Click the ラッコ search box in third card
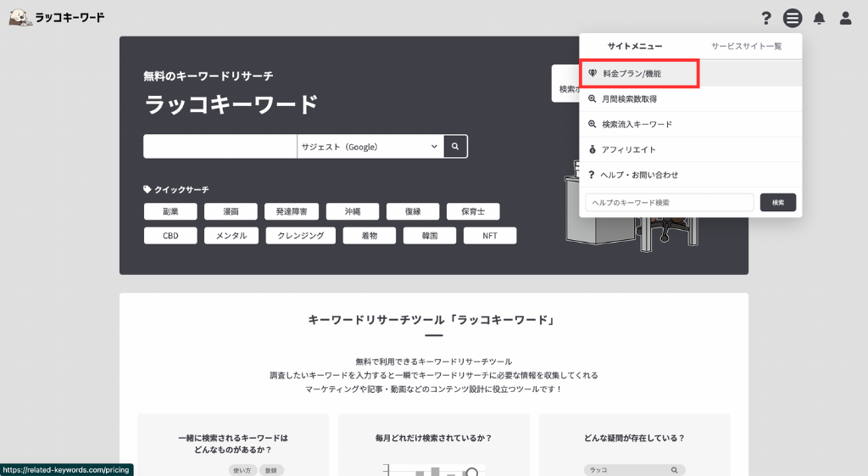 634,470
